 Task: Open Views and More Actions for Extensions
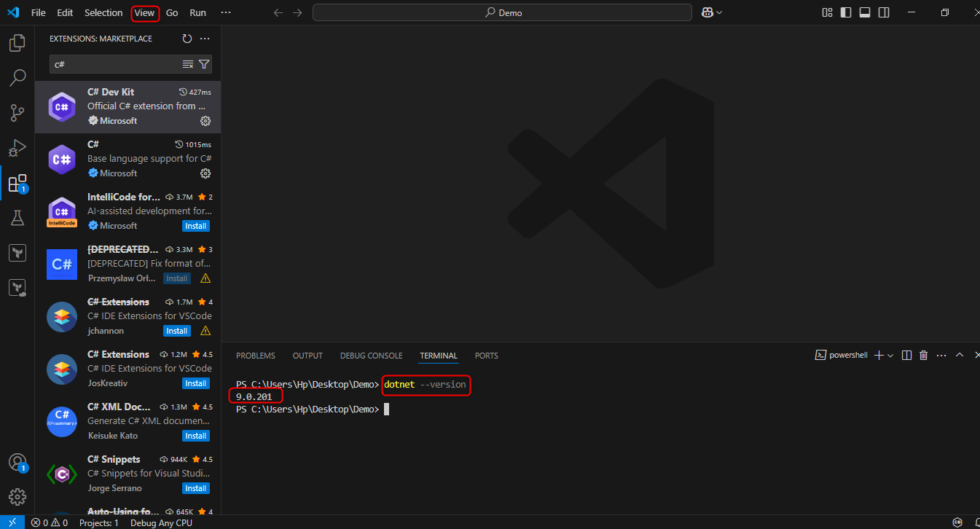click(x=205, y=39)
